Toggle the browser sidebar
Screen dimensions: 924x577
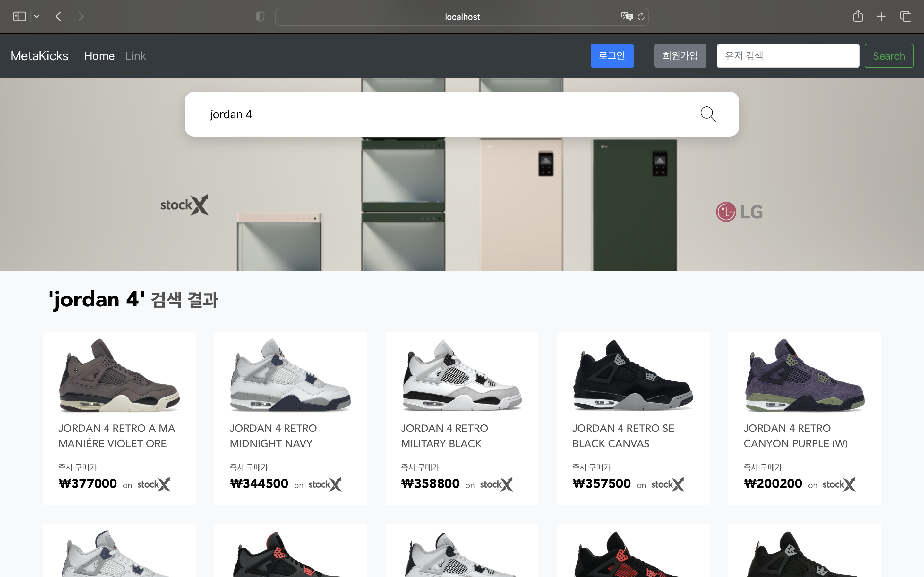pyautogui.click(x=19, y=16)
